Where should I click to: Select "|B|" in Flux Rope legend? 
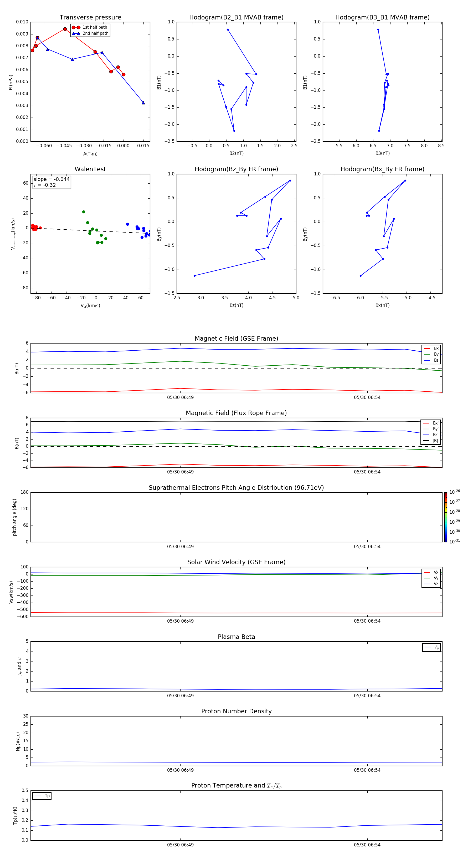(x=431, y=441)
